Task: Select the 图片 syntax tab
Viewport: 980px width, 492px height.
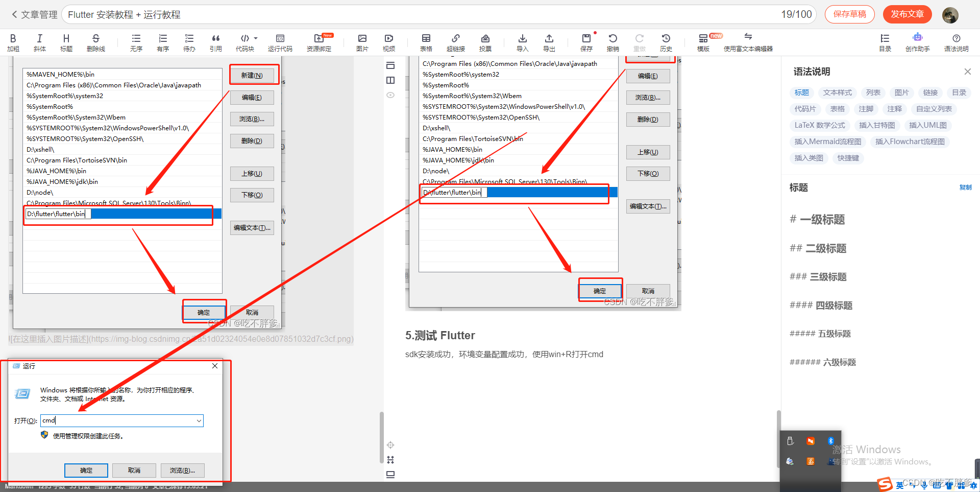Action: 902,92
